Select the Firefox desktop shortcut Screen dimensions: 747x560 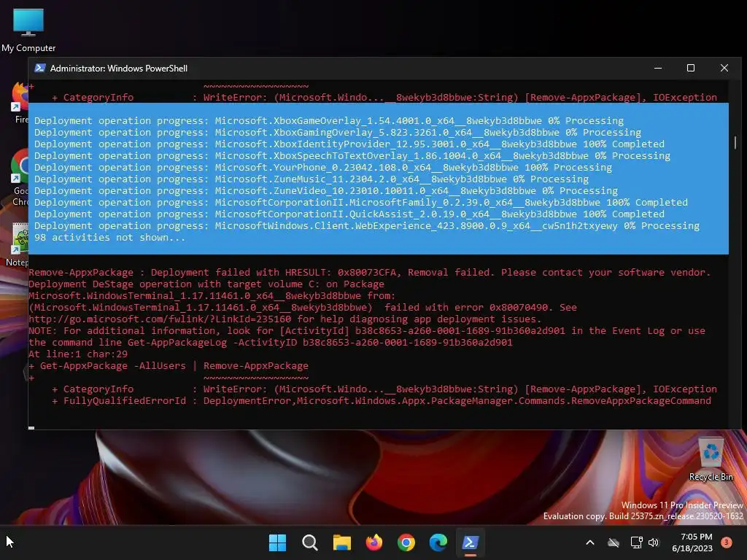(x=20, y=102)
